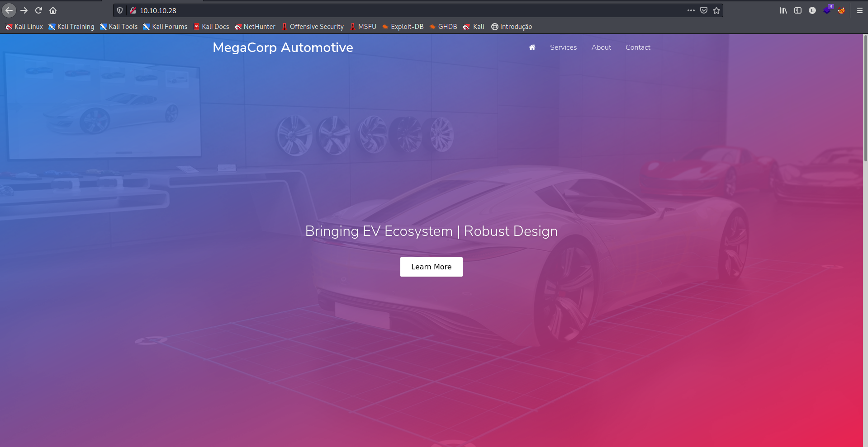Open the Firefox hamburger menu

pyautogui.click(x=860, y=10)
